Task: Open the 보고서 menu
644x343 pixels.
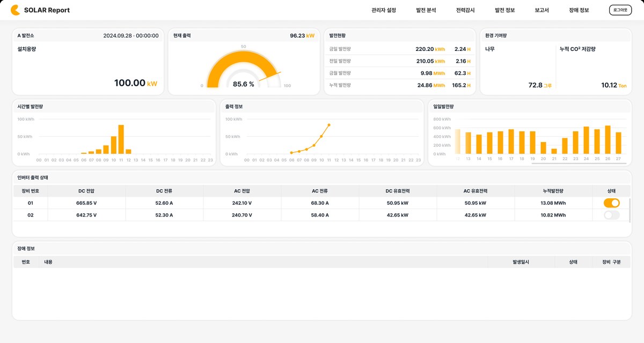Action: pyautogui.click(x=542, y=10)
